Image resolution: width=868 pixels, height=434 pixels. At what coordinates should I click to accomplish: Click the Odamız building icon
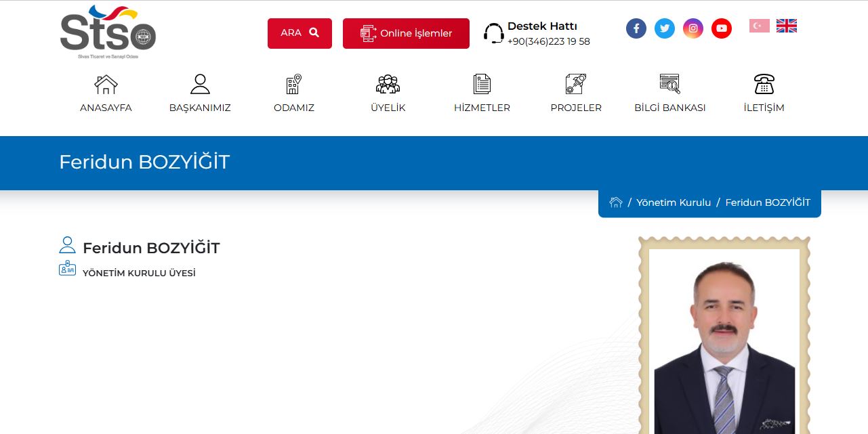(294, 84)
